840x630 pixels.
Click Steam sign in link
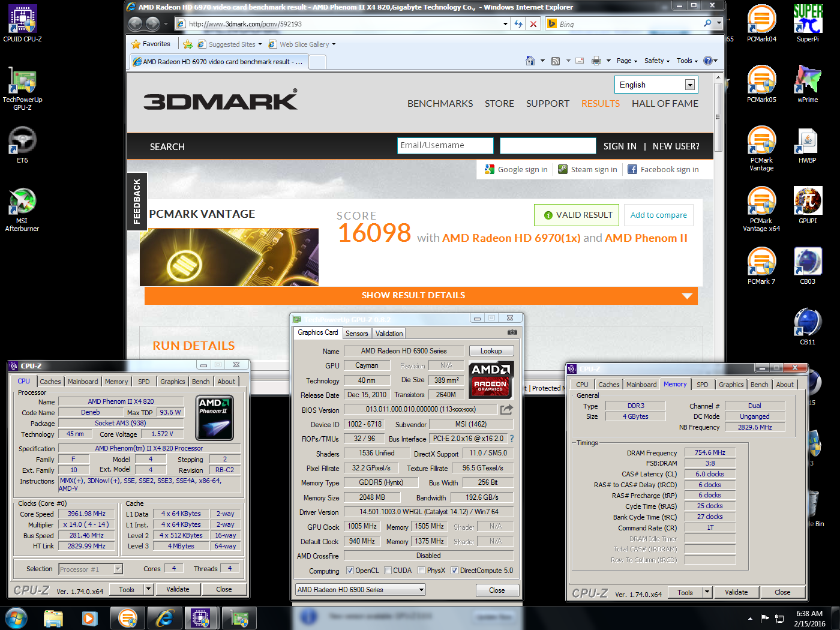click(587, 170)
